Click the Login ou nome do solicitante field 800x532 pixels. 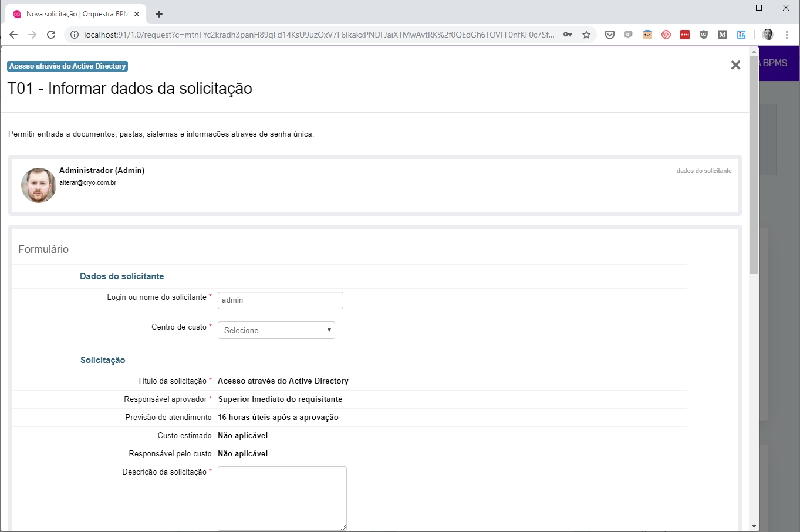tap(280, 300)
